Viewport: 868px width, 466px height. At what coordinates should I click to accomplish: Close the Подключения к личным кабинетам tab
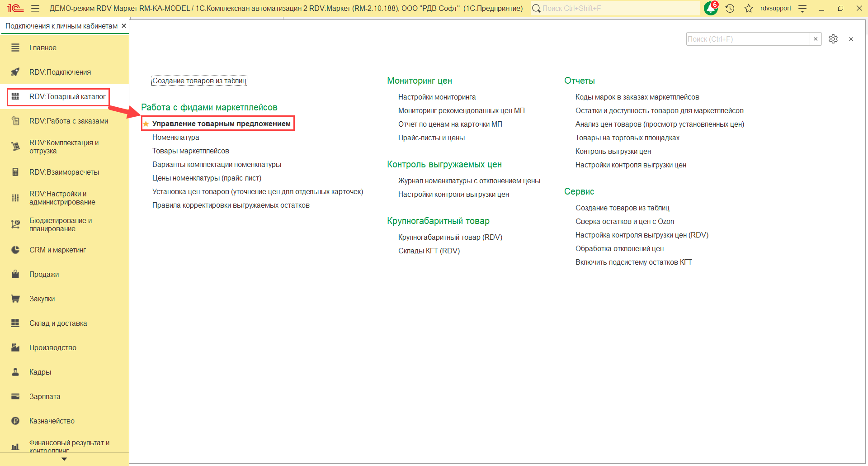point(124,26)
